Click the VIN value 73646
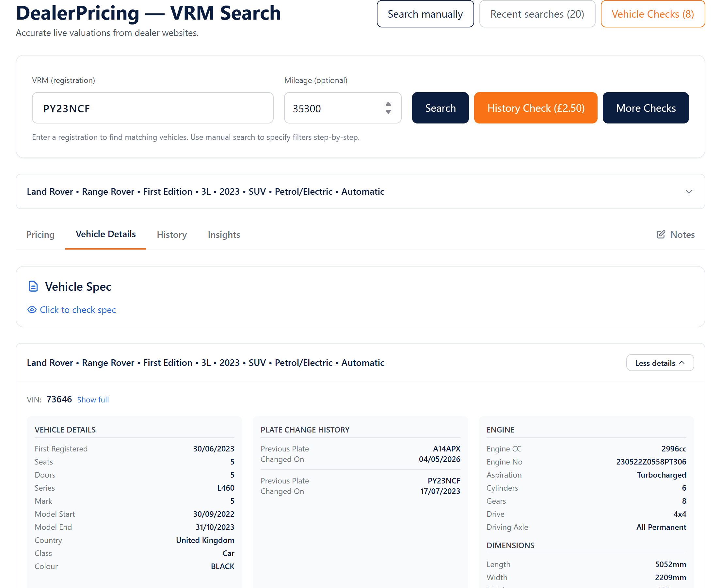This screenshot has height=588, width=721. [59, 399]
